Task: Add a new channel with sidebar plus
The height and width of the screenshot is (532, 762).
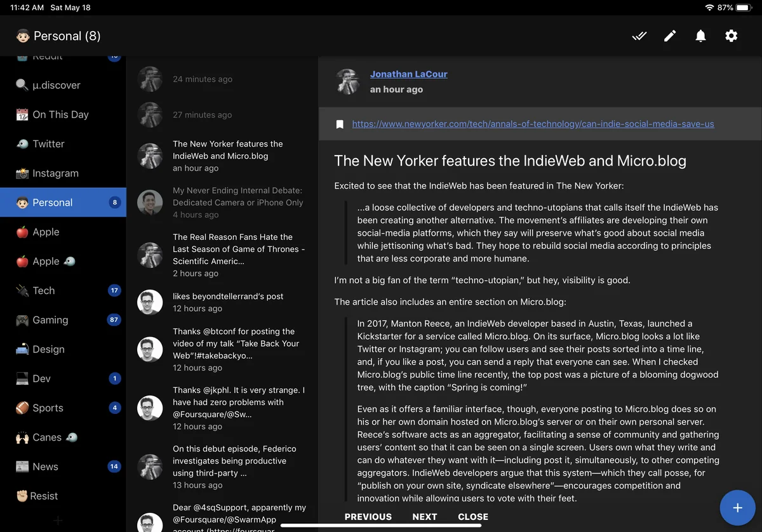Action: point(58,521)
